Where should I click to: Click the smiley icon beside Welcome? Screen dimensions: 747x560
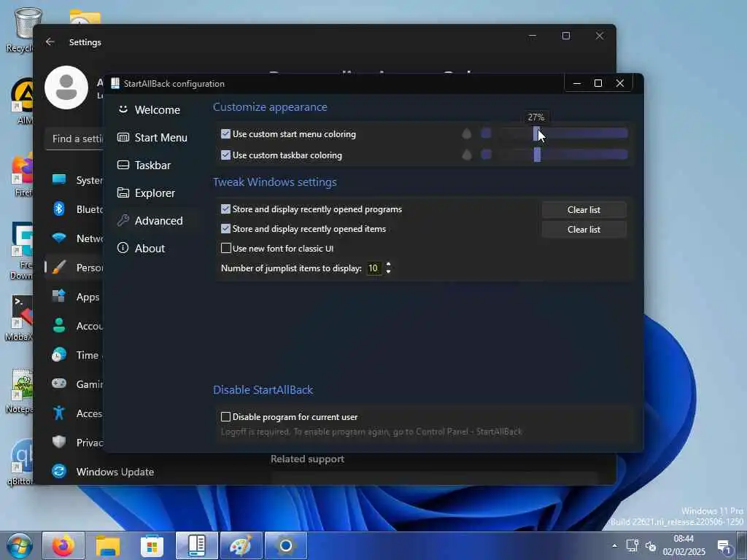click(123, 109)
